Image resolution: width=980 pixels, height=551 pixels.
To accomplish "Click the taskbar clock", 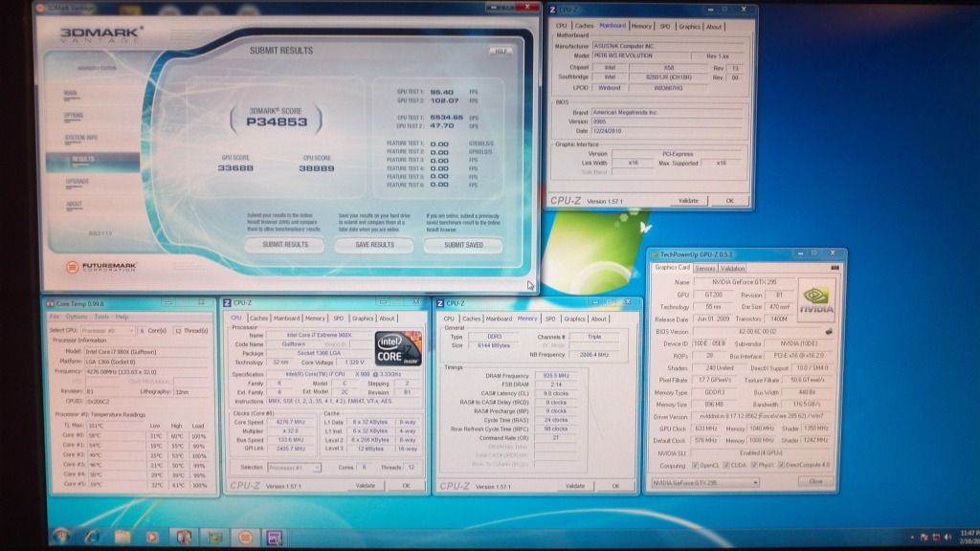I will point(970,538).
